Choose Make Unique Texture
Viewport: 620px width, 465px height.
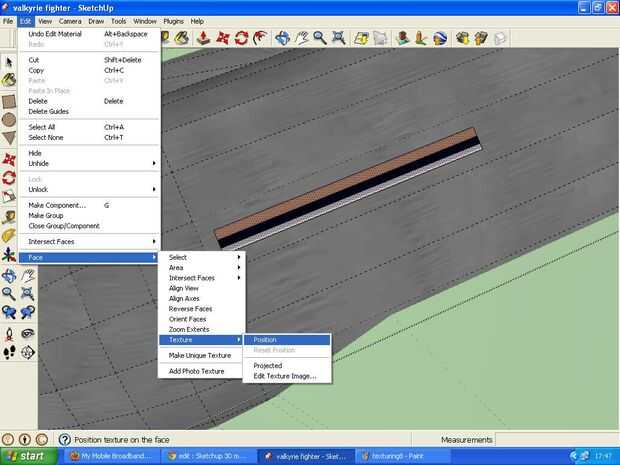(202, 355)
